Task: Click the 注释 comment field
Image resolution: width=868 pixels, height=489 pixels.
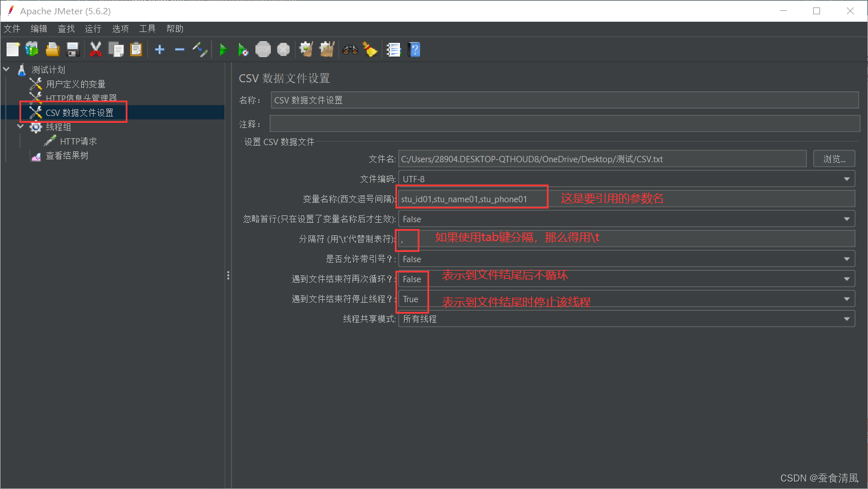Action: click(x=565, y=123)
